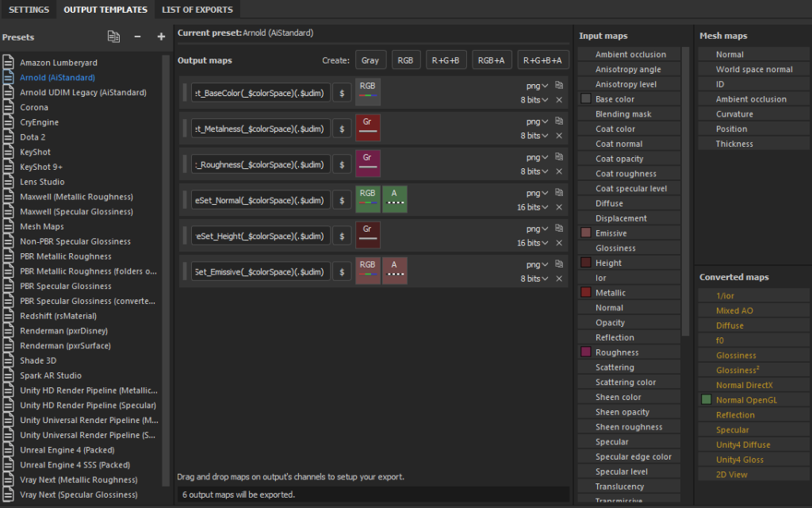Click the $ macro button for Height

pos(342,236)
